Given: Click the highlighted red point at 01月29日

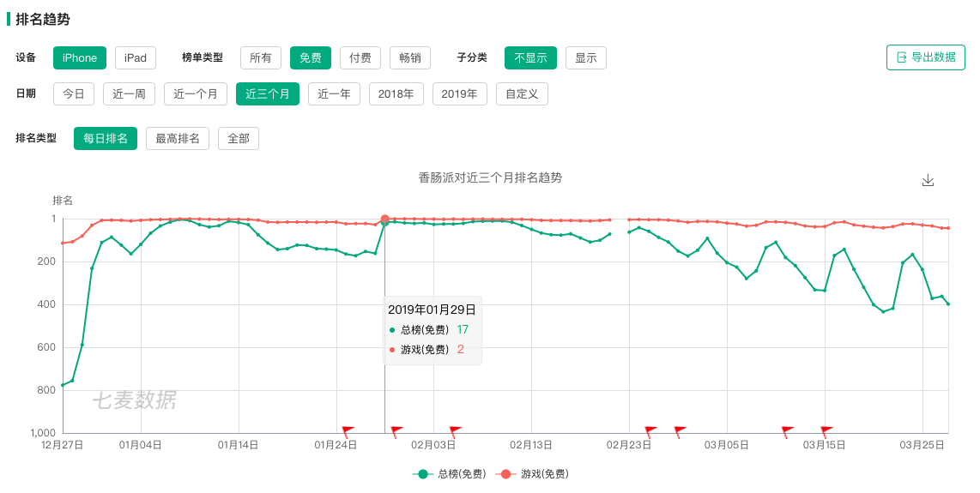Looking at the screenshot, I should (385, 219).
